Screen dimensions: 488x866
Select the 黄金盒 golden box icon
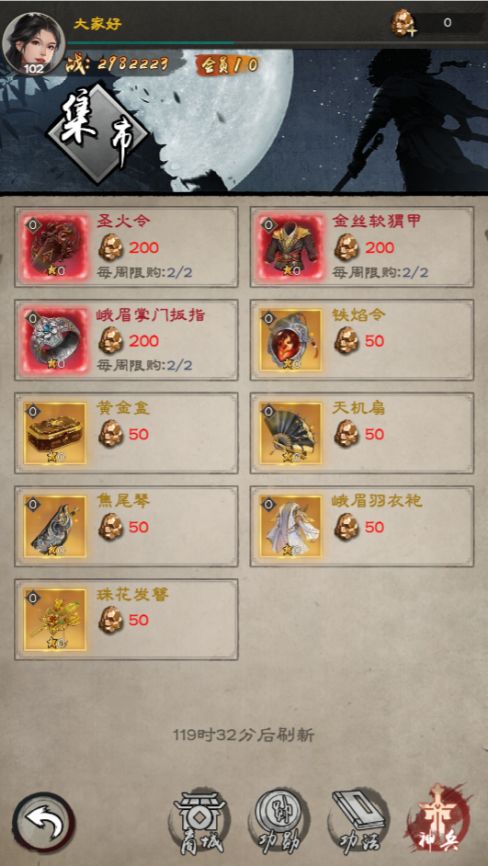pyautogui.click(x=55, y=433)
